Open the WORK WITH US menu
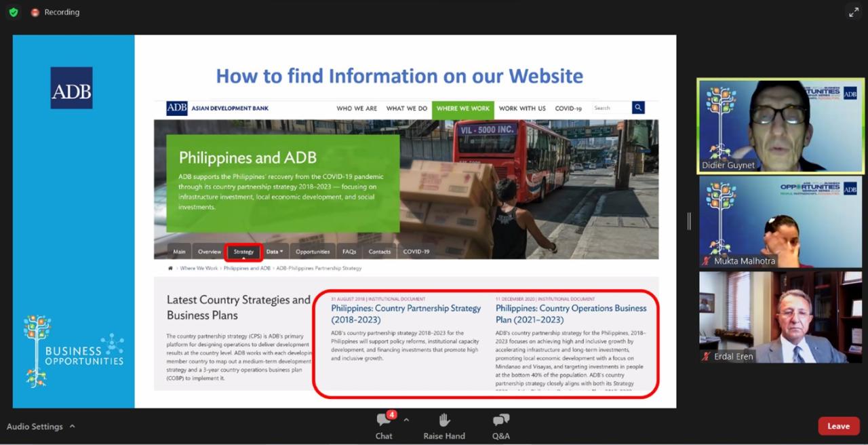 pyautogui.click(x=522, y=109)
